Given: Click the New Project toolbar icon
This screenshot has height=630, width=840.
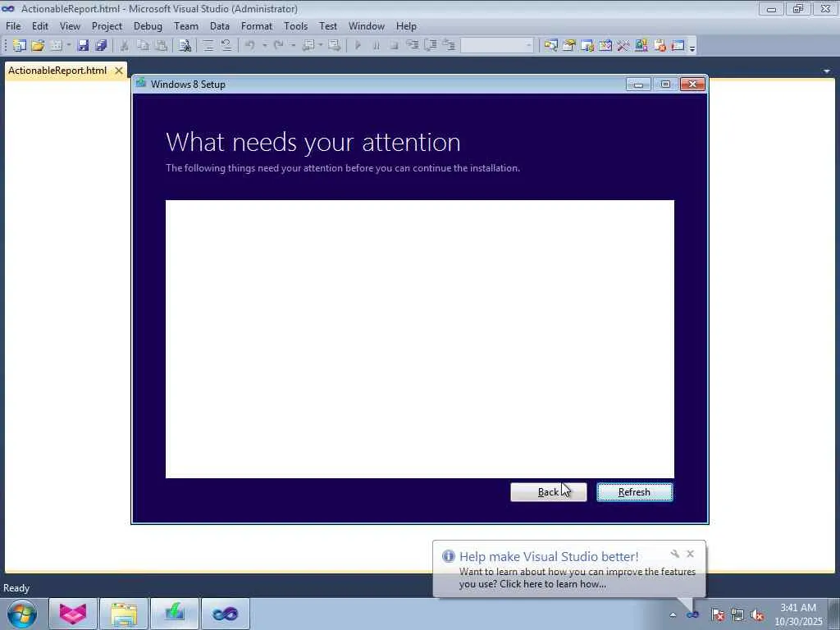Looking at the screenshot, I should (20, 46).
